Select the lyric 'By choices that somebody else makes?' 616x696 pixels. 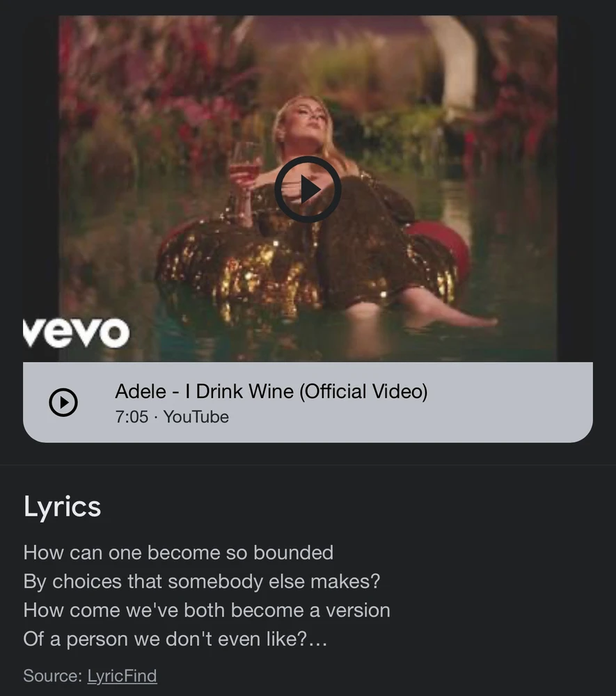point(202,581)
